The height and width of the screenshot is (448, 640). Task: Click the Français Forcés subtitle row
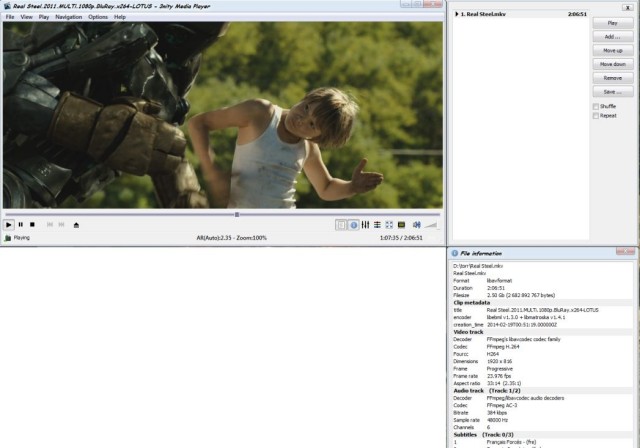511,442
